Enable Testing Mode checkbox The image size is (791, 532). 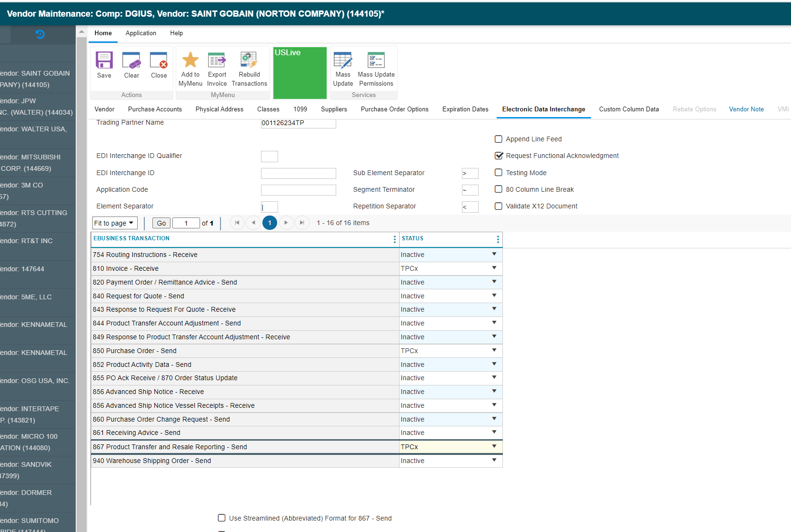[x=499, y=173]
